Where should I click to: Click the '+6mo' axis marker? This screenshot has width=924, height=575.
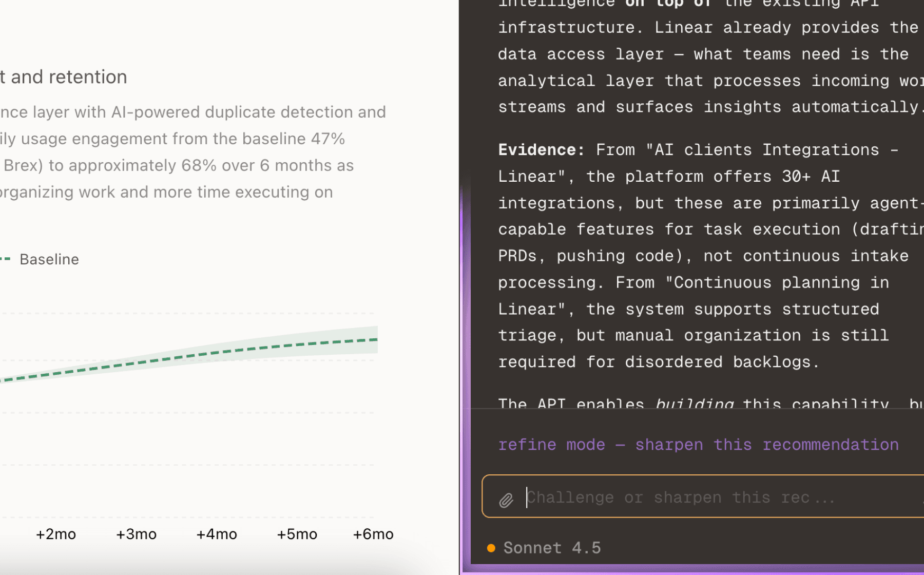(x=373, y=534)
